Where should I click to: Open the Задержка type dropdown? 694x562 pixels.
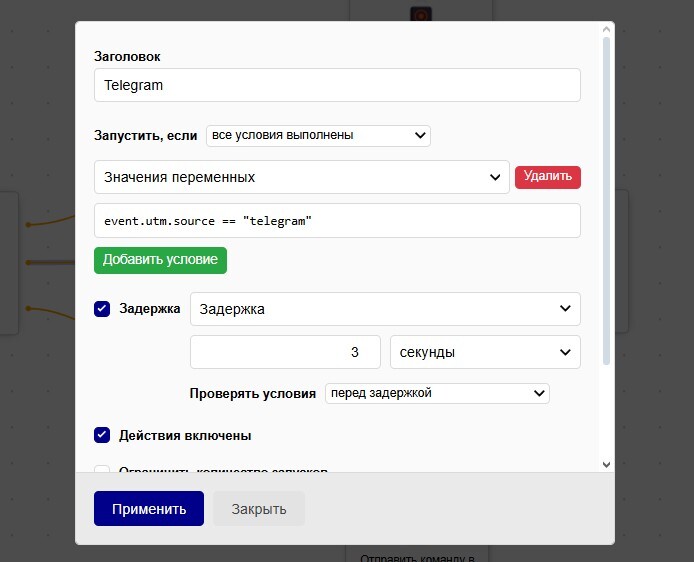[x=384, y=309]
